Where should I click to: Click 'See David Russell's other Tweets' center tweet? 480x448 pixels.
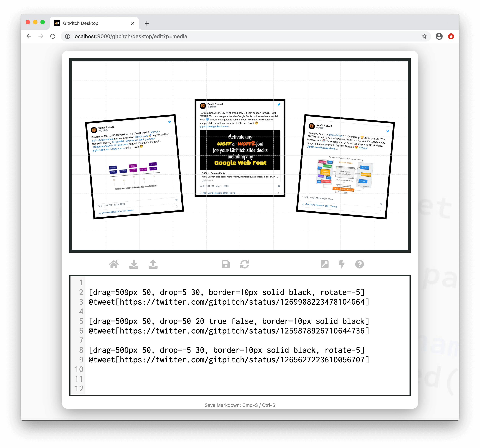[x=219, y=193]
